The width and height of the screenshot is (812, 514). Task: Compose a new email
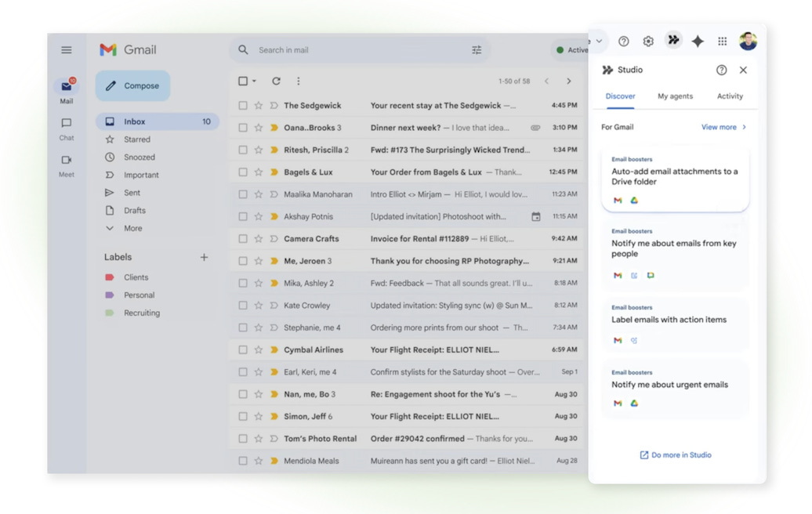click(132, 86)
